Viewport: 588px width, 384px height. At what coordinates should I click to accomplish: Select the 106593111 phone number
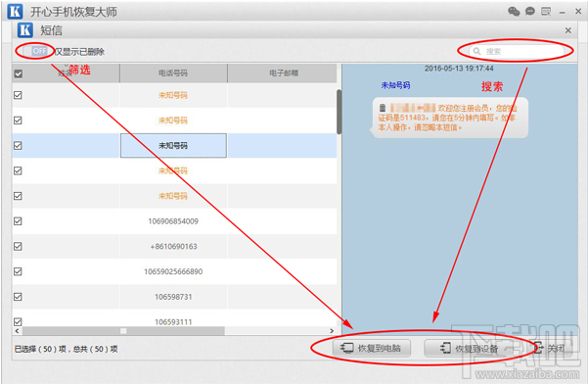point(173,321)
